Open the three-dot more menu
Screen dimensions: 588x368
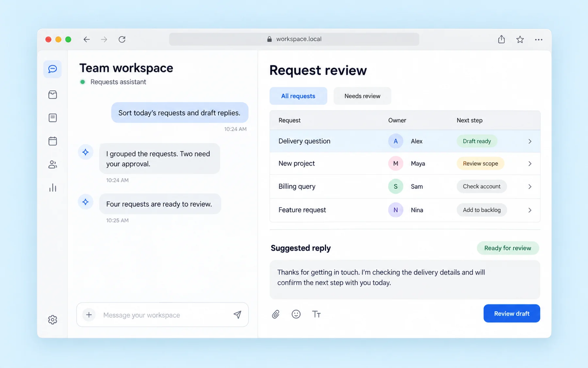pos(539,40)
